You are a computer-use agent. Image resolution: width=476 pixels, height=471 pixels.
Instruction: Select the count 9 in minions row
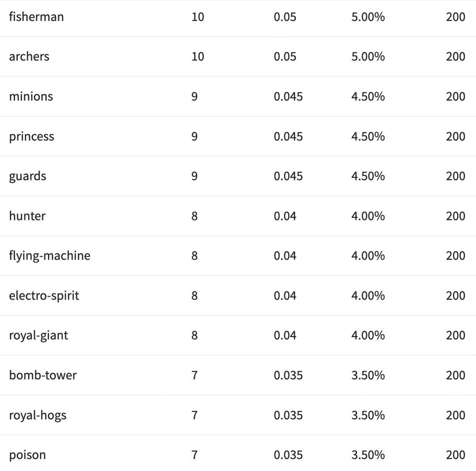pos(194,96)
